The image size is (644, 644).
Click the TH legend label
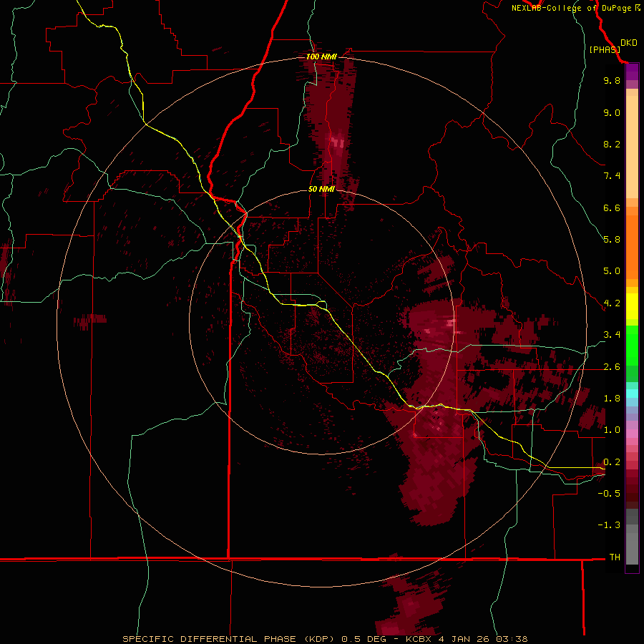tap(615, 557)
